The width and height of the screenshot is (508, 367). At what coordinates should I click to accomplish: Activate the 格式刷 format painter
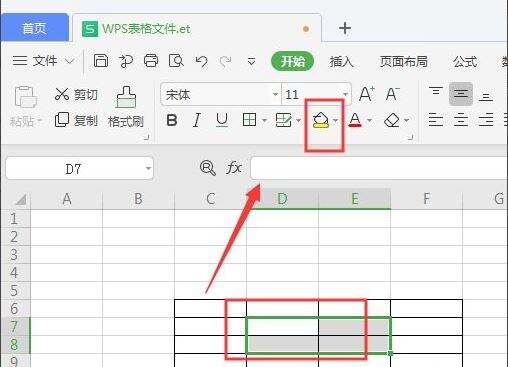126,107
